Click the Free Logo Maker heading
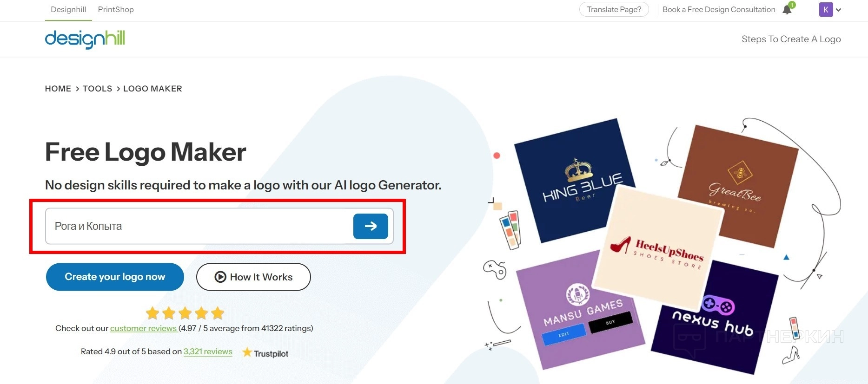Screen dimensions: 868x384 [x=146, y=152]
